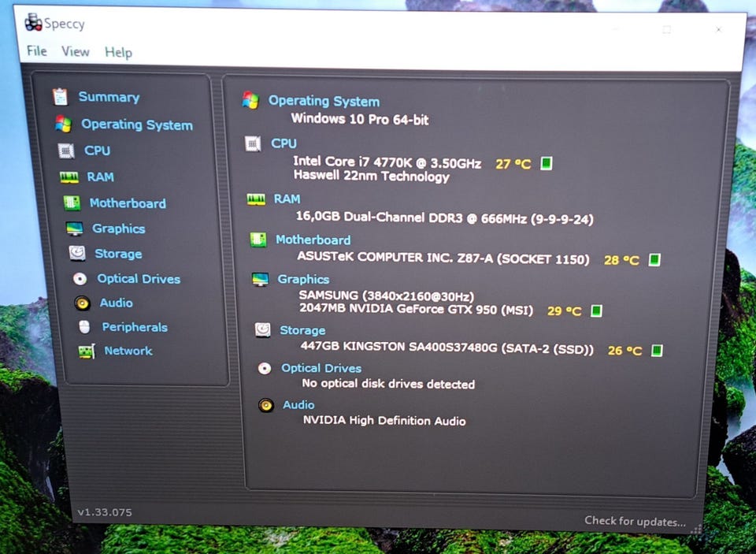This screenshot has width=756, height=554.
Task: Click the green motherboard temperature indicator icon
Action: (654, 259)
